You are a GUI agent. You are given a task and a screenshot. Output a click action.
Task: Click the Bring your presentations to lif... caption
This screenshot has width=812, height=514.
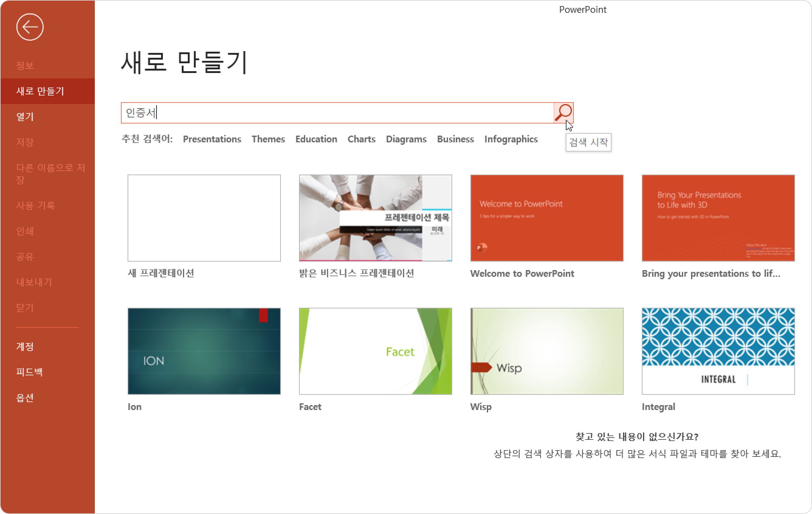pos(711,273)
